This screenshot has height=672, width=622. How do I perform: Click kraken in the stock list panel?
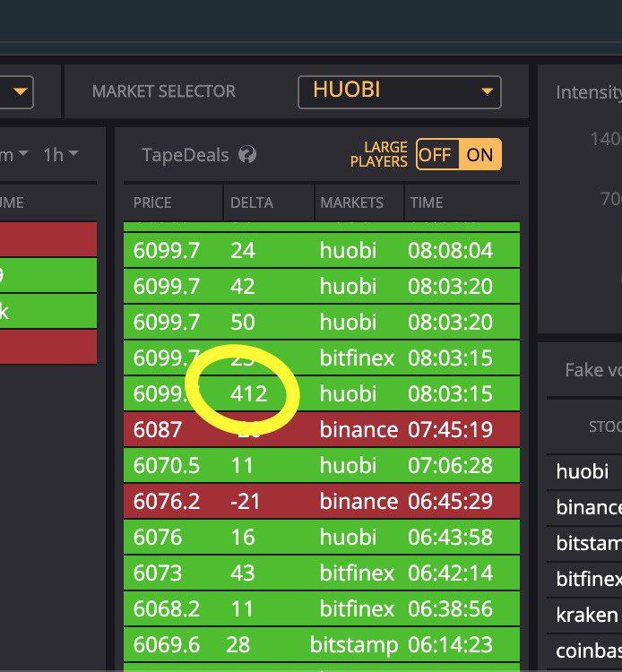[x=584, y=616]
